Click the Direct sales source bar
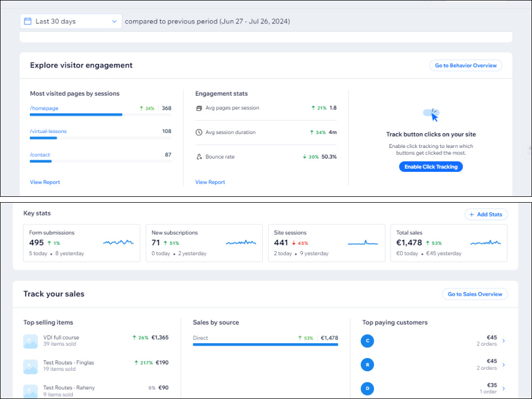The height and width of the screenshot is (399, 532). click(x=265, y=345)
